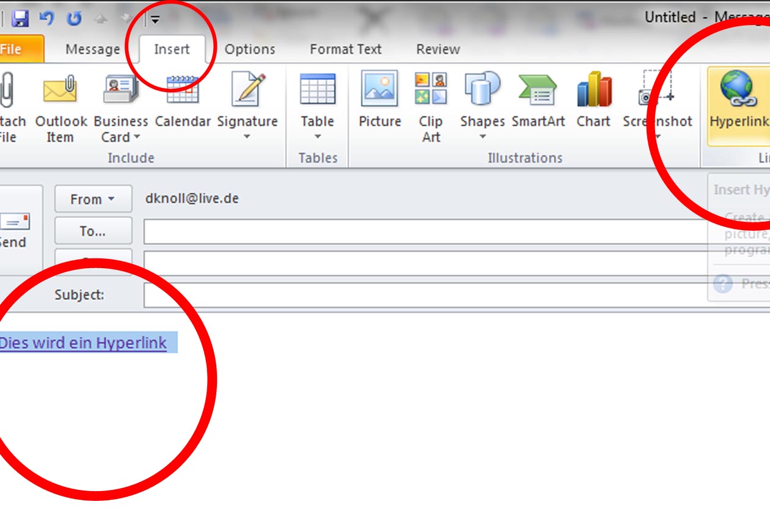Open the From account selector
The height and width of the screenshot is (532, 770).
click(92, 199)
